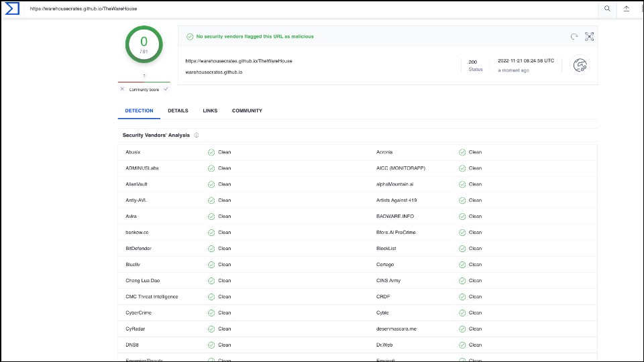Viewport: 644px width, 362px height.
Task: Vote negative with the community score X
Action: 122,89
